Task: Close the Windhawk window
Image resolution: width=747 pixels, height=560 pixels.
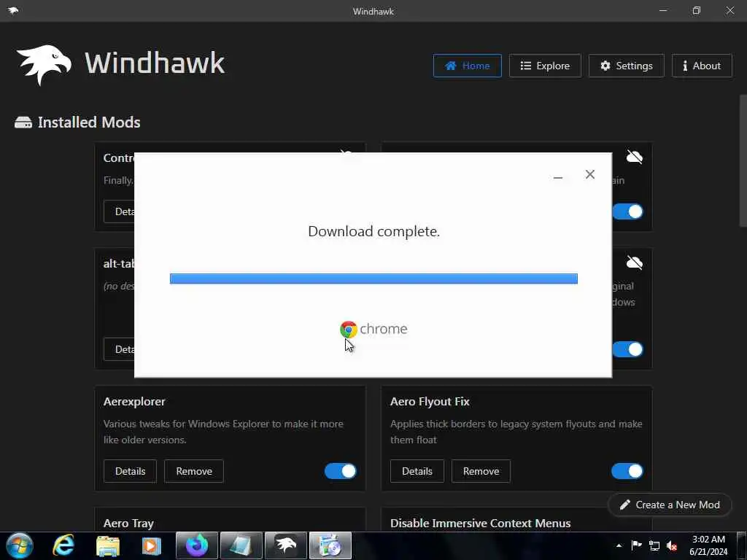Action: [729, 10]
